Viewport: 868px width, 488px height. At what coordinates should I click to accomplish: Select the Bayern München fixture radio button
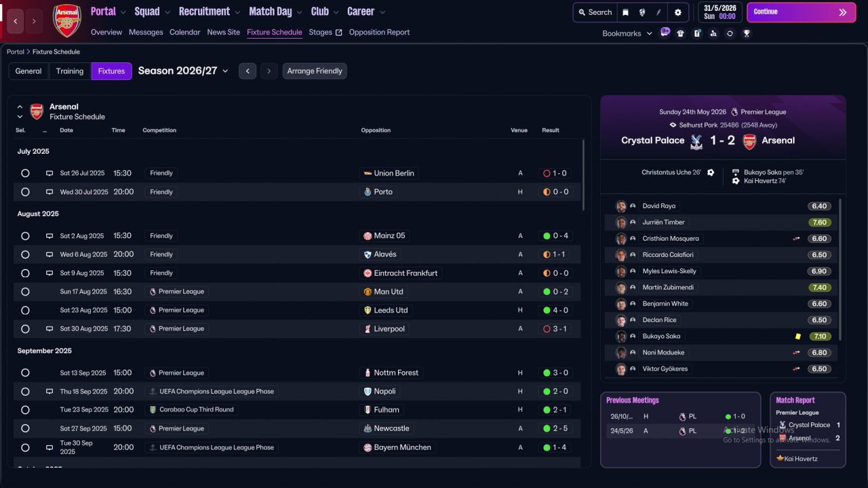click(x=25, y=447)
